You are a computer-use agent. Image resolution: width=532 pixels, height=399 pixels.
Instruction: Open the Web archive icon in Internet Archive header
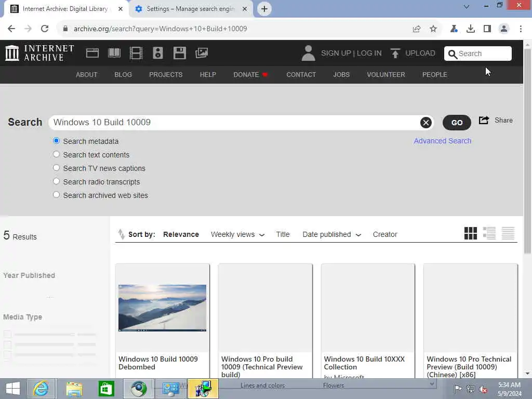[x=92, y=53]
